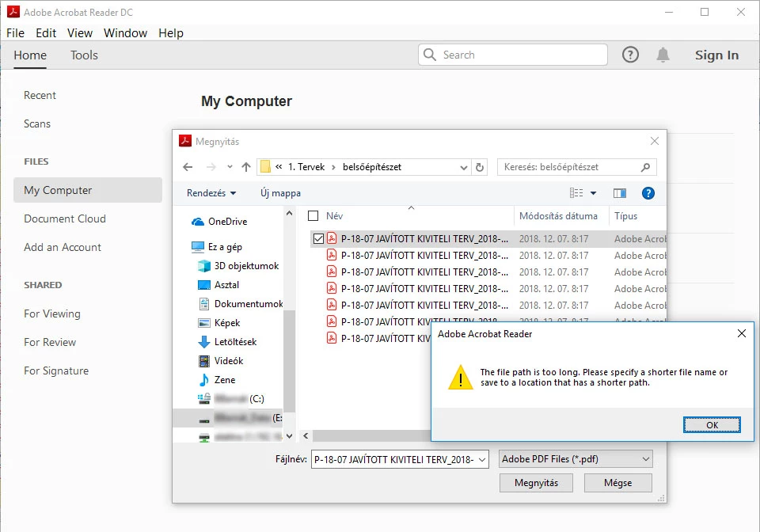Open the Videók folder
This screenshot has width=760, height=532.
pyautogui.click(x=221, y=360)
